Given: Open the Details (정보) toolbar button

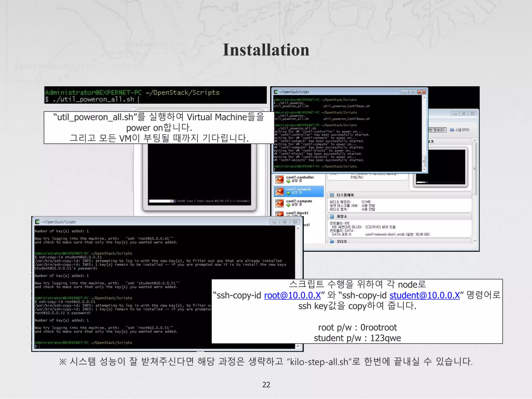Looking at the screenshot, I should pos(437,130).
